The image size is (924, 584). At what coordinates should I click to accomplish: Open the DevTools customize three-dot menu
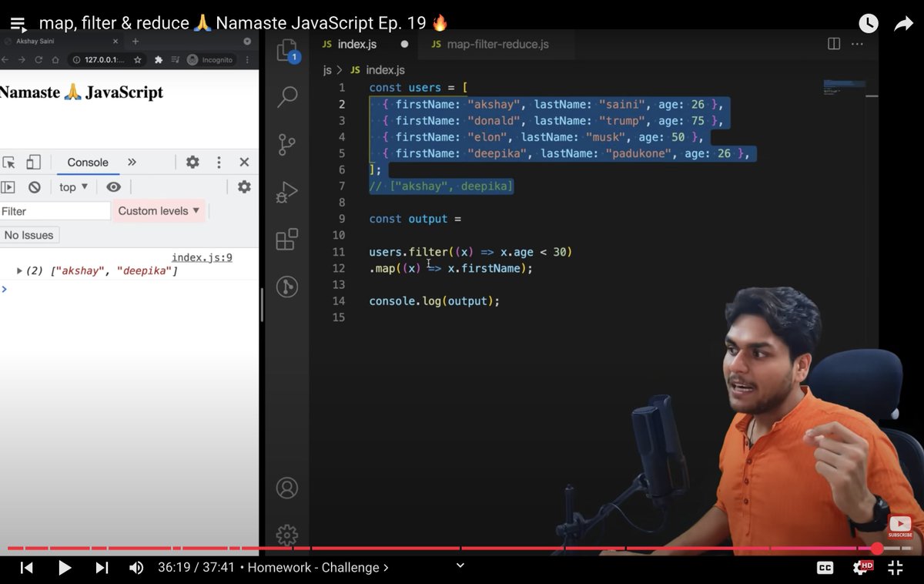pyautogui.click(x=219, y=162)
